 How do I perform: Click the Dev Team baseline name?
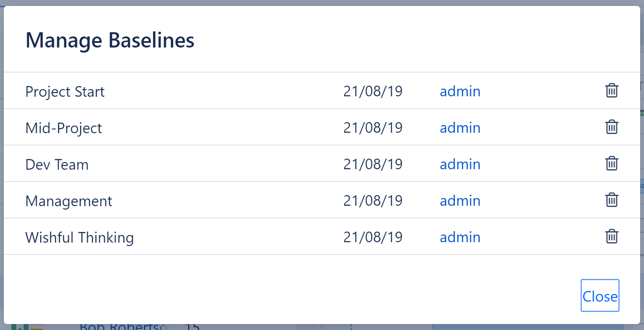(57, 165)
